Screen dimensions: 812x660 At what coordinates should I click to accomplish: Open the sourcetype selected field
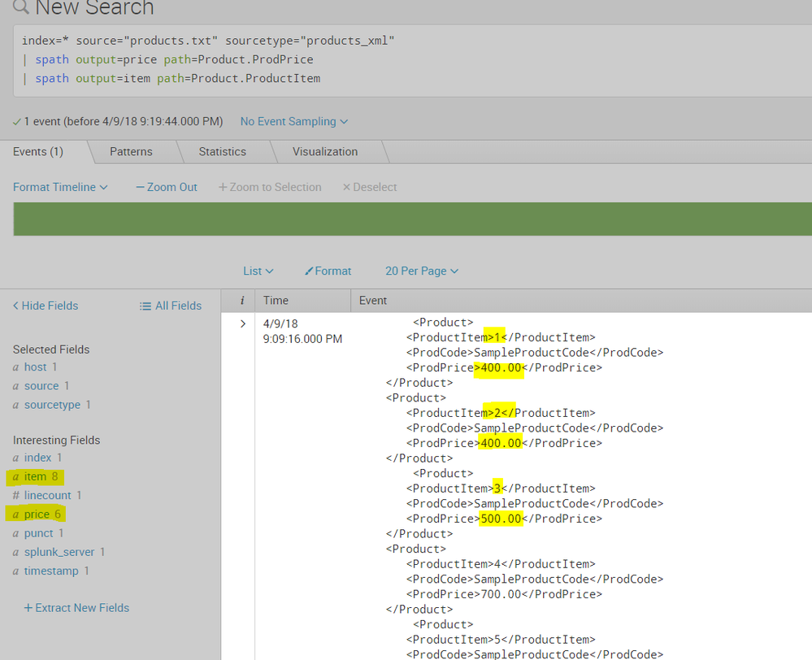52,405
